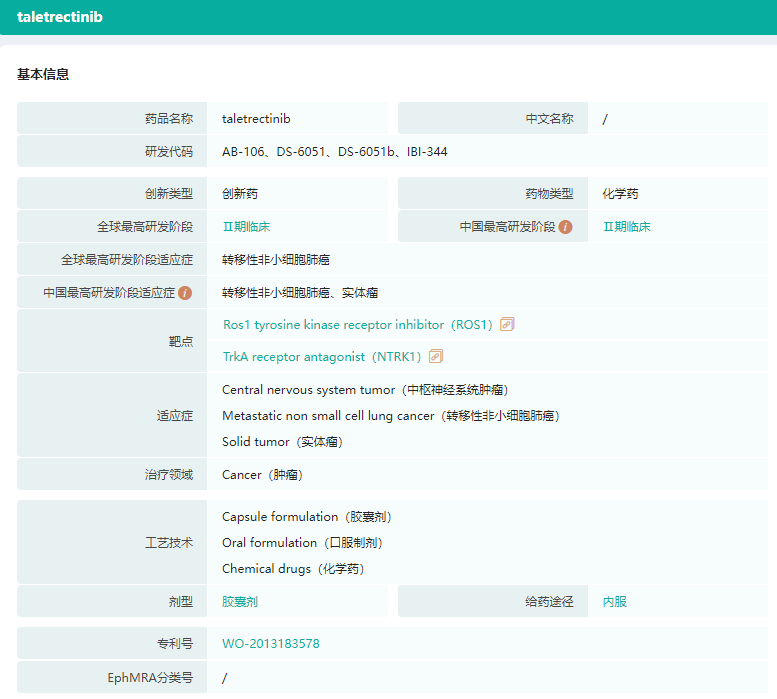Open China highest stage Ⅱ期临床 link
777x699 pixels.
point(626,227)
